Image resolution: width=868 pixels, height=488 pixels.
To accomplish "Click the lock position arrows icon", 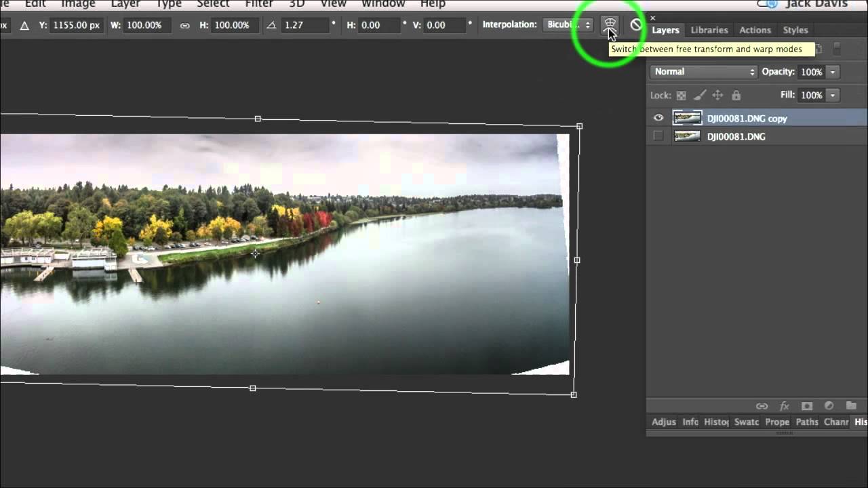I will click(717, 96).
